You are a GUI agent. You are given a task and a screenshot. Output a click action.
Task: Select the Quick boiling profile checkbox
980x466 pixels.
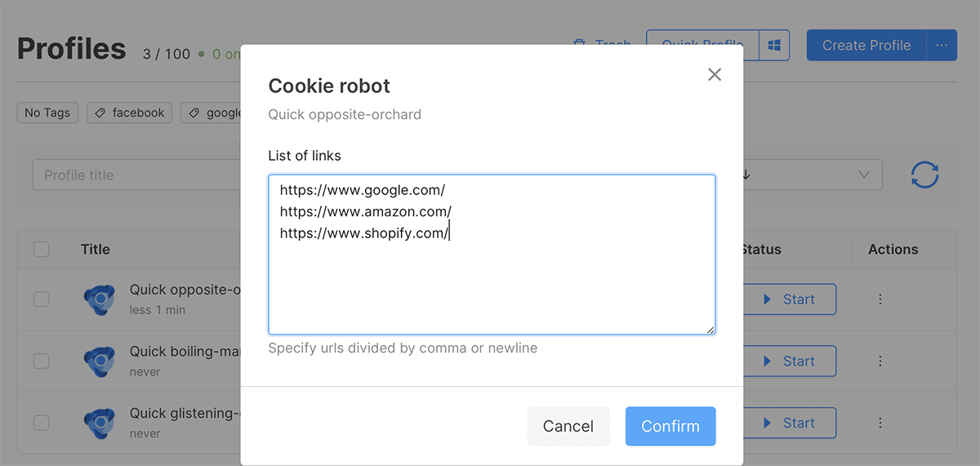(41, 361)
